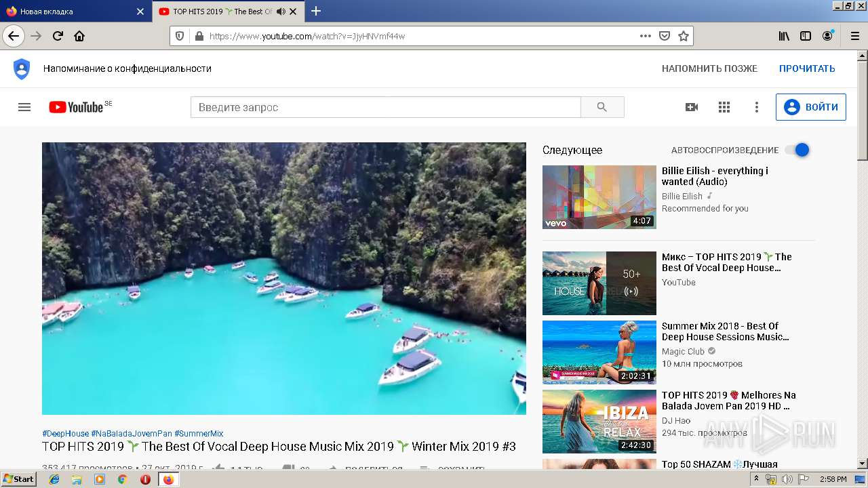Click the padlock site security icon
This screenshot has height=488, width=868.
pyautogui.click(x=199, y=36)
